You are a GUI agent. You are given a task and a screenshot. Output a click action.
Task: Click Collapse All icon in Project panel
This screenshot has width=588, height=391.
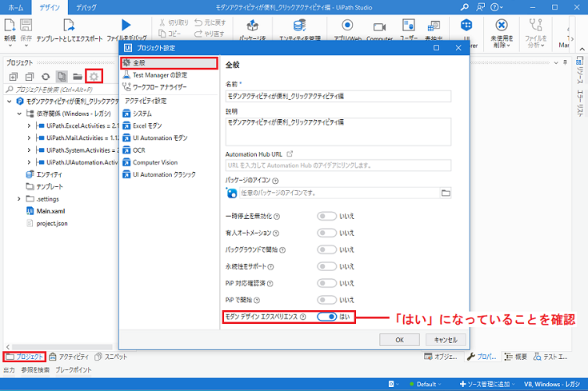pos(30,77)
